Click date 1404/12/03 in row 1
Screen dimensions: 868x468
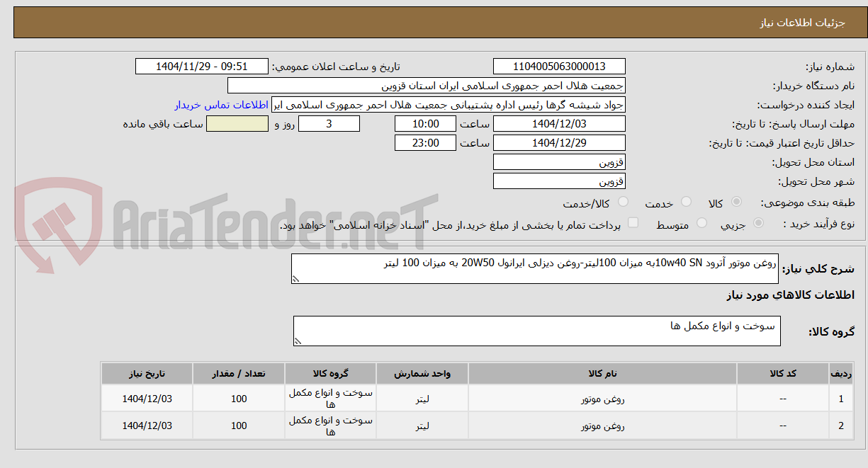click(x=147, y=399)
